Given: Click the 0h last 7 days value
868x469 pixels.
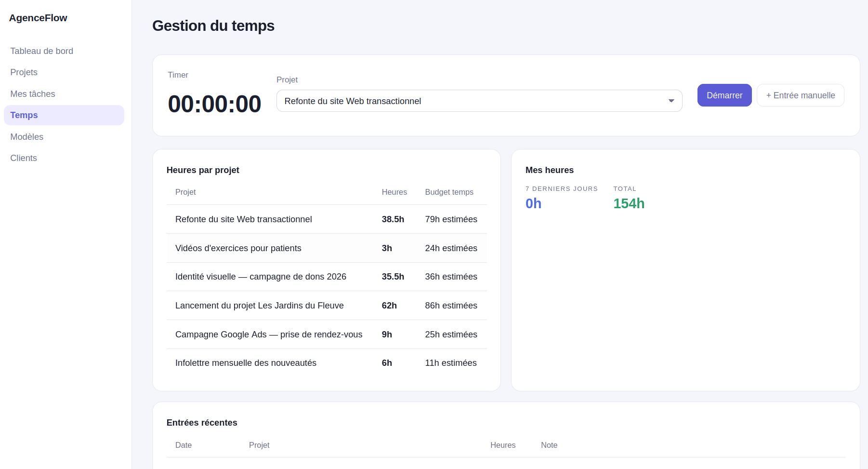Looking at the screenshot, I should [x=533, y=203].
